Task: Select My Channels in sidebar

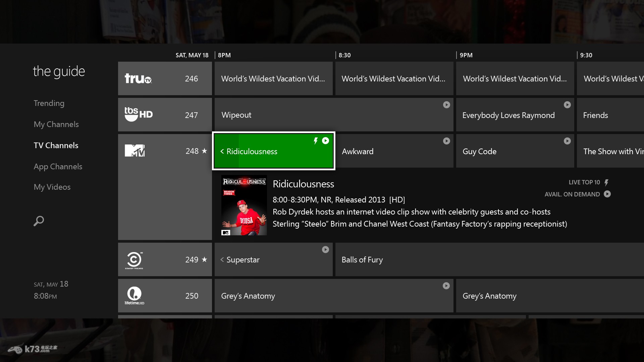Action: coord(56,124)
